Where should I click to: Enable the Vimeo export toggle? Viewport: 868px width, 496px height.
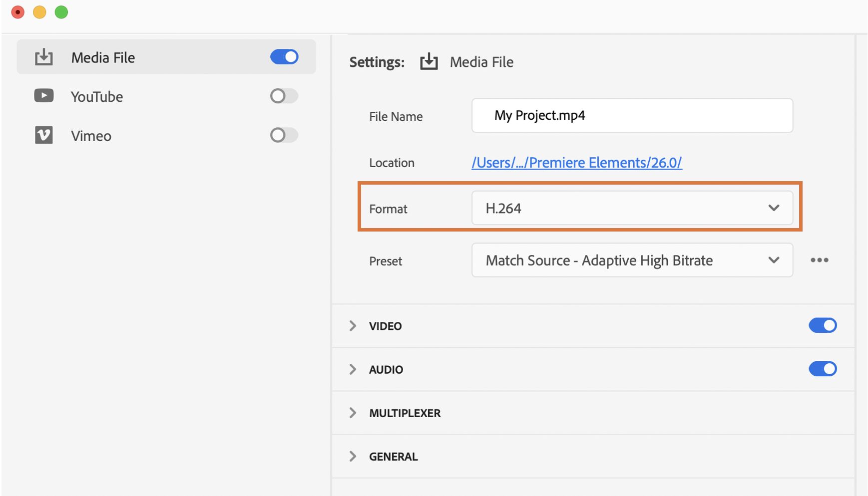click(x=284, y=135)
